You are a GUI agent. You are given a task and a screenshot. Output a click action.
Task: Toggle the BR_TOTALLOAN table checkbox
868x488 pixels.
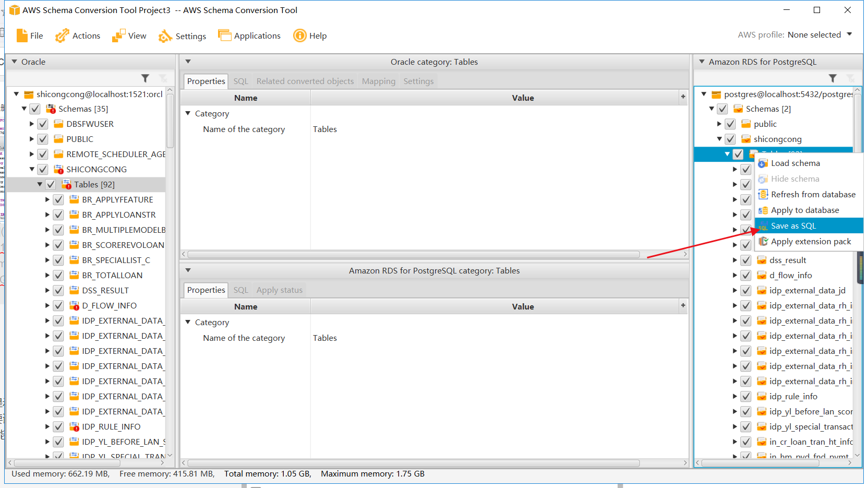[x=58, y=276]
